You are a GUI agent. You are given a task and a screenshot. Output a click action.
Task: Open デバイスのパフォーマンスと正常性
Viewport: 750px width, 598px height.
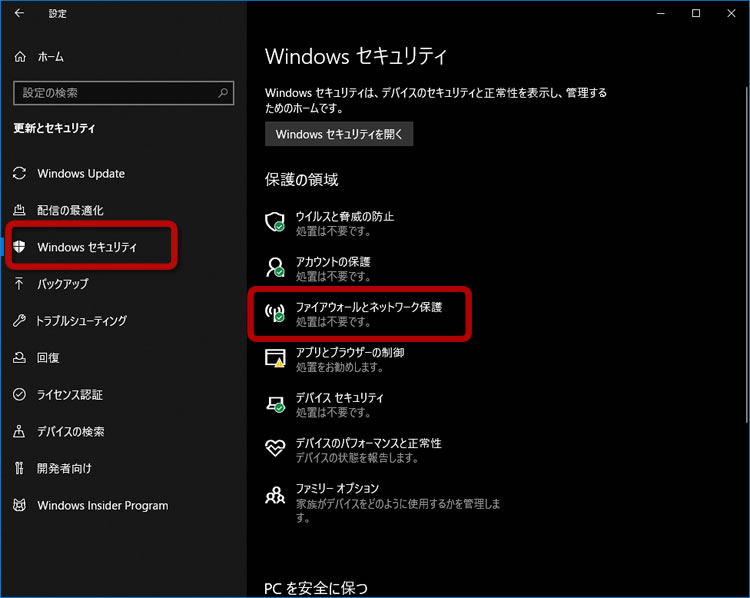368,443
